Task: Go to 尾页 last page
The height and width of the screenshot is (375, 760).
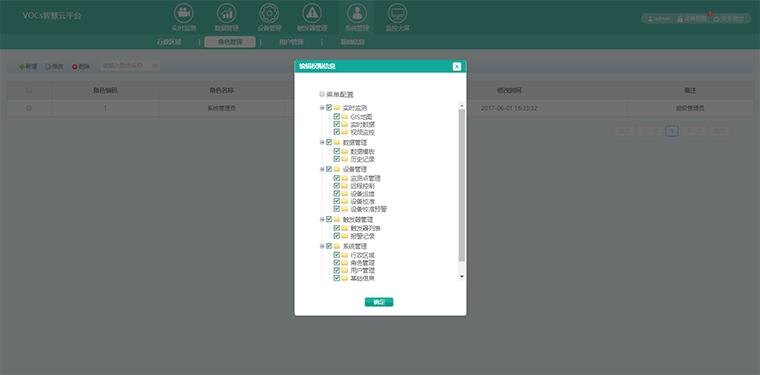Action: point(720,131)
